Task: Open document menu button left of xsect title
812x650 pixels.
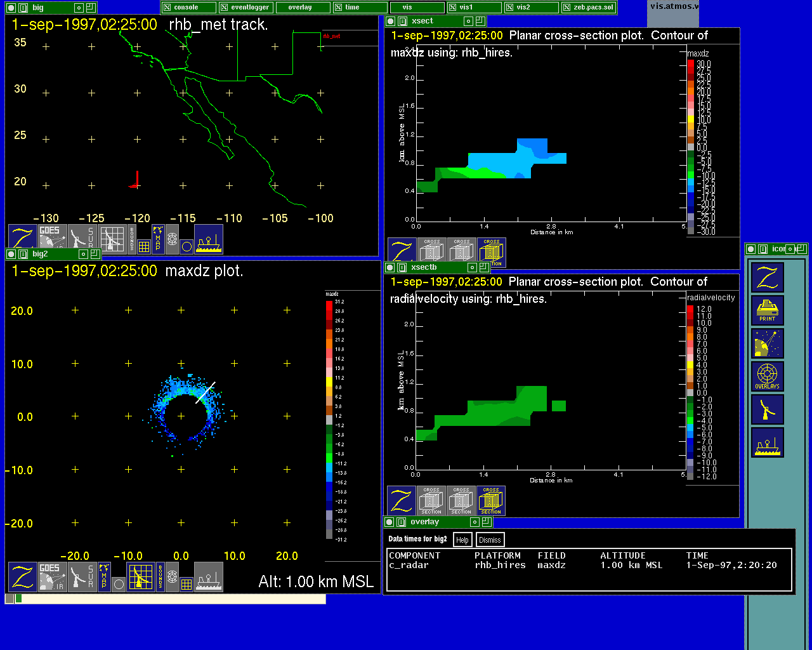Action: 401,21
